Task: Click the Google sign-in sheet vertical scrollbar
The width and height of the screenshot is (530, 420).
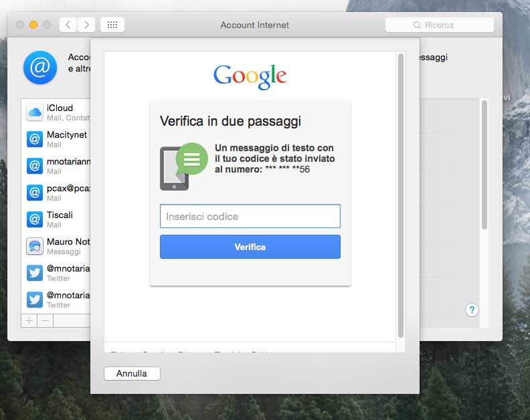Action: (401, 196)
